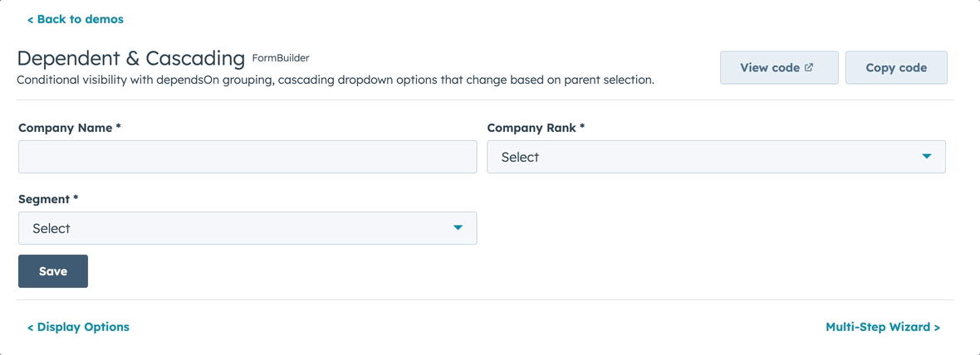The width and height of the screenshot is (980, 355).
Task: Open the Multi-Step Wizard demo link
Action: point(882,327)
